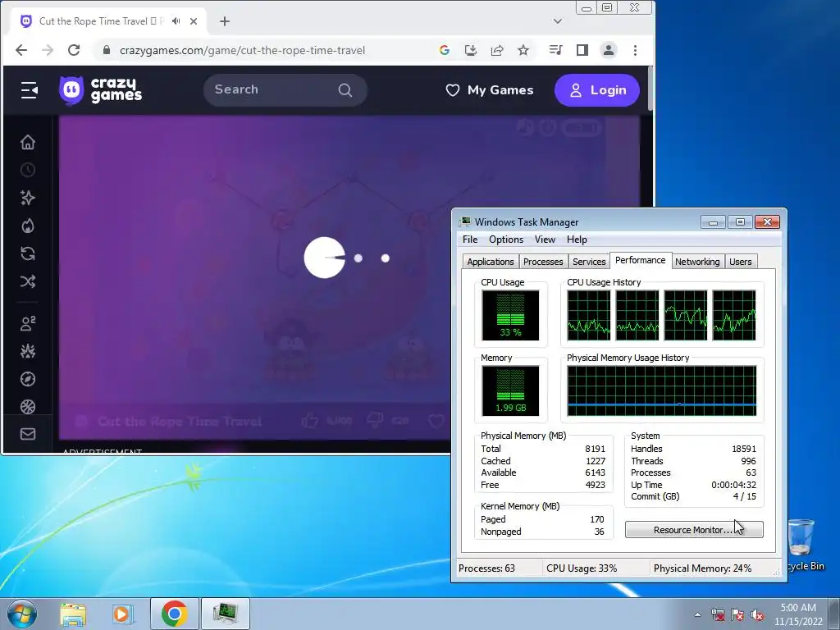The image size is (840, 630).
Task: Open Updated games refresh icon in sidebar
Action: click(x=28, y=254)
